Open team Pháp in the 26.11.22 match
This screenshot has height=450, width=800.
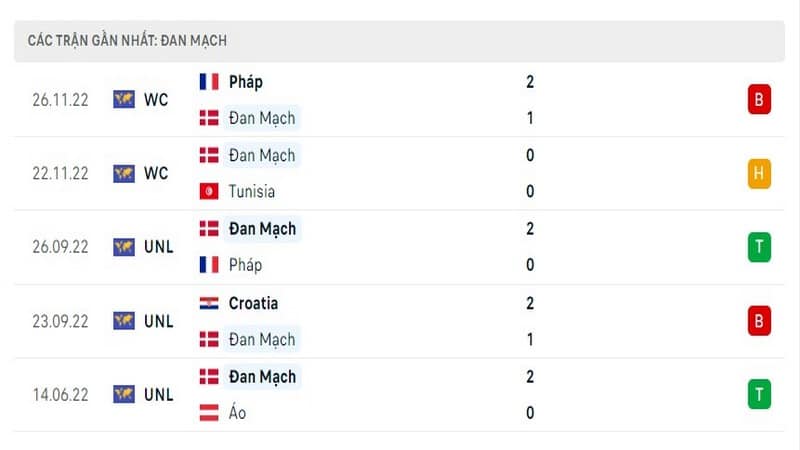245,82
